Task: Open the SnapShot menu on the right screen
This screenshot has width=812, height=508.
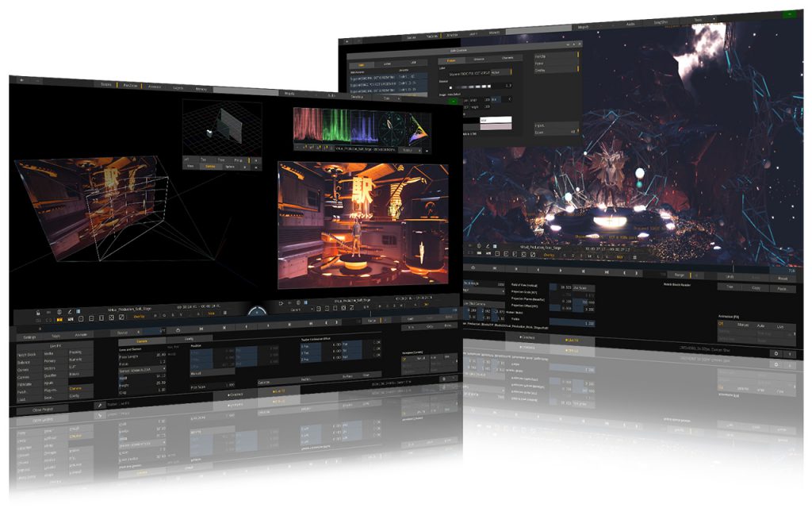Action: 660,21
